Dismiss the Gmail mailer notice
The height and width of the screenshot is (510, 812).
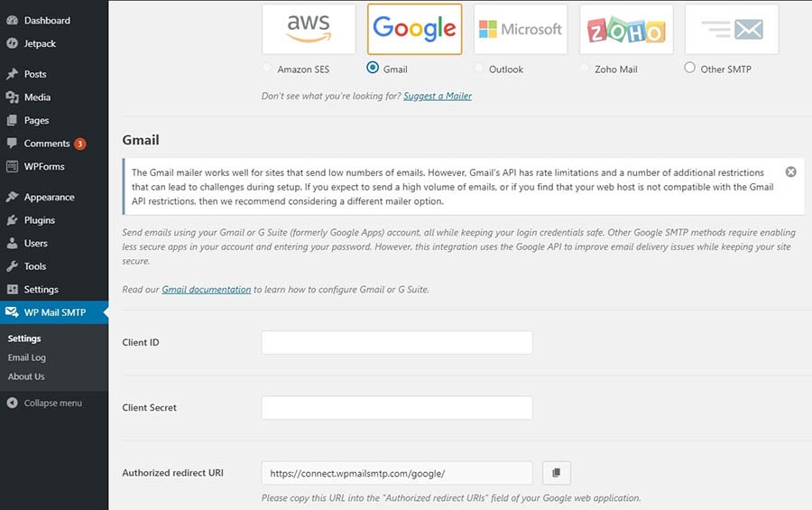790,172
